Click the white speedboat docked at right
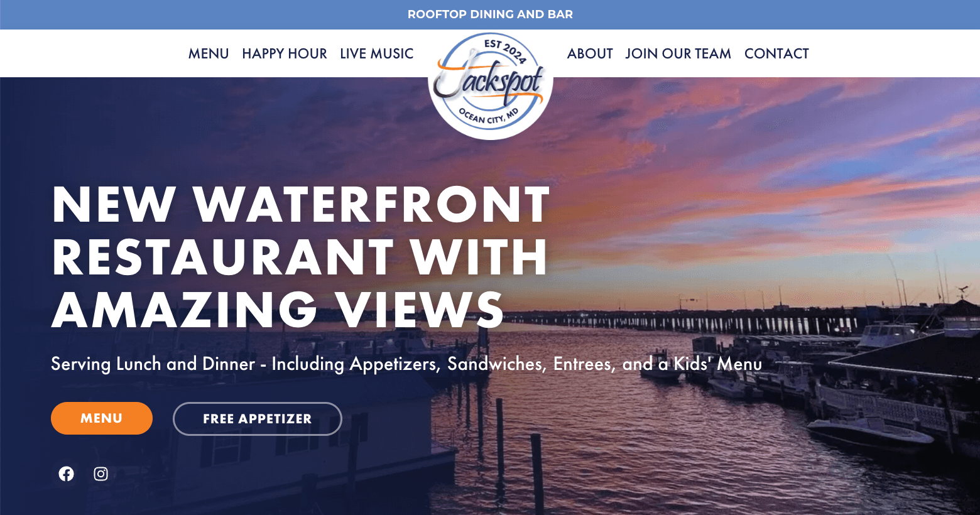This screenshot has height=515, width=980. click(x=870, y=433)
